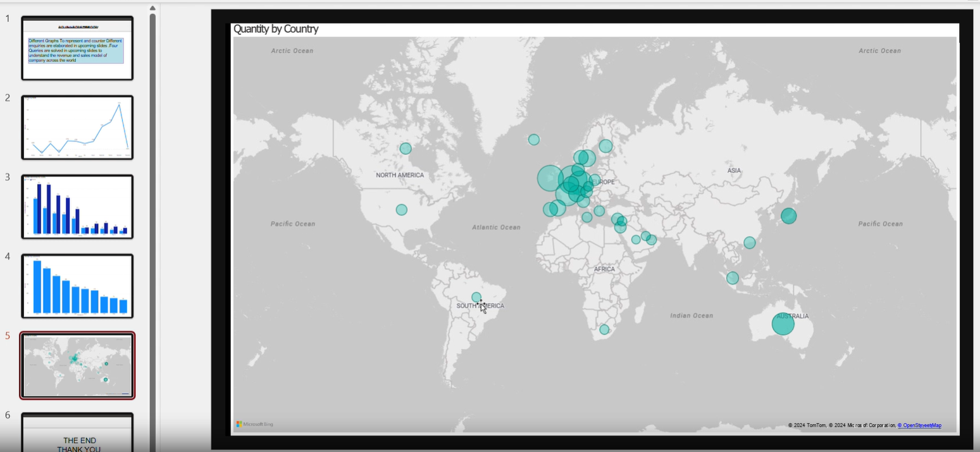980x452 pixels.
Task: Click the 'NORTH AMERICA' map label
Action: click(400, 175)
